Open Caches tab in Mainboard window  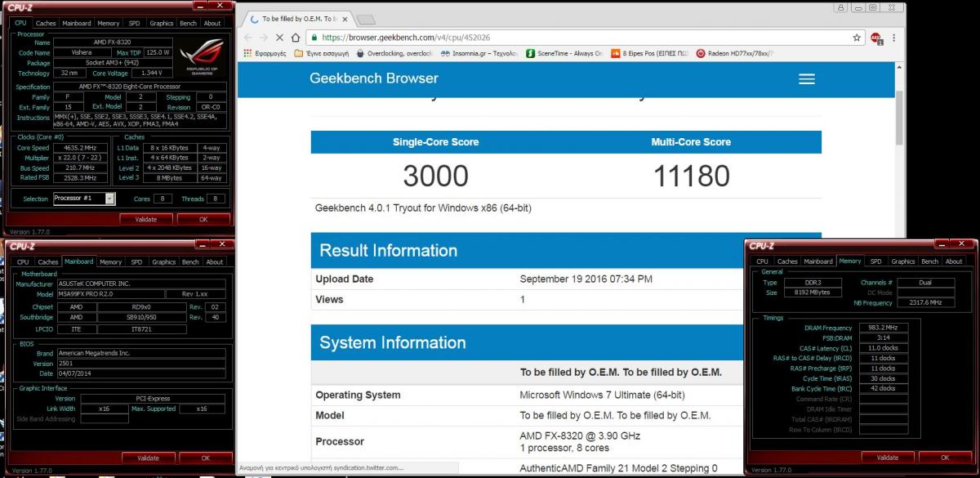click(x=47, y=262)
